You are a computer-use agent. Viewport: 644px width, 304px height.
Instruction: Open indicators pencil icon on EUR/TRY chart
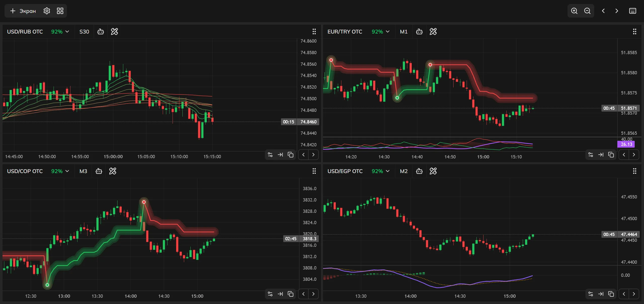click(433, 31)
